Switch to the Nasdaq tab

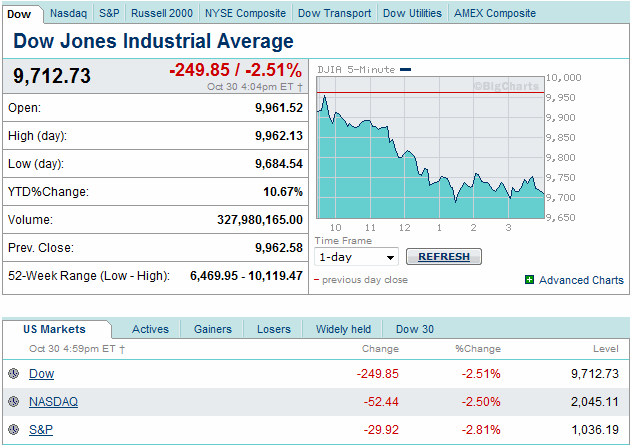click(x=68, y=13)
